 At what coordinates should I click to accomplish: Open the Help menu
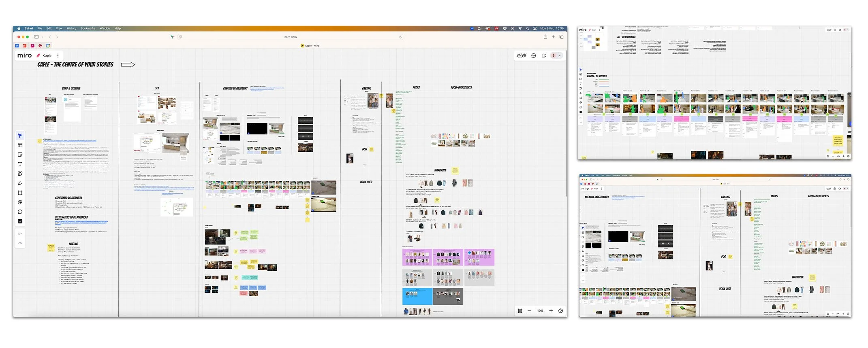[x=118, y=28]
